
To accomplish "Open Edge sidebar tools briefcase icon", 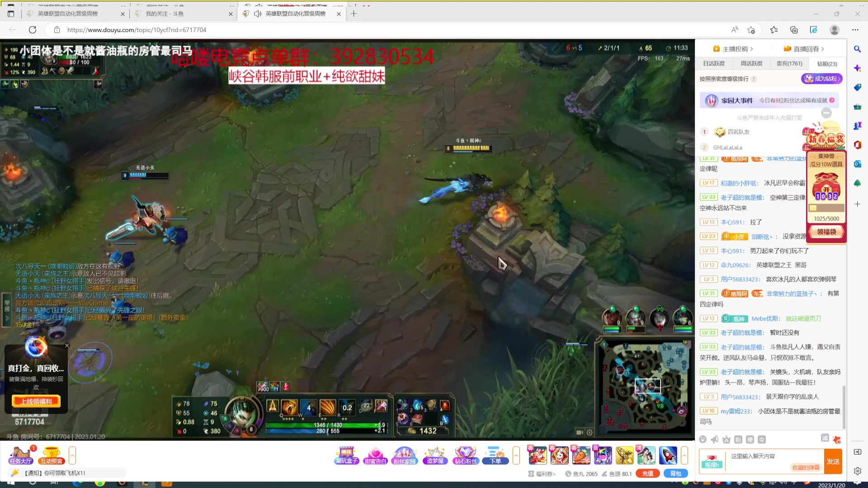I will 857,107.
